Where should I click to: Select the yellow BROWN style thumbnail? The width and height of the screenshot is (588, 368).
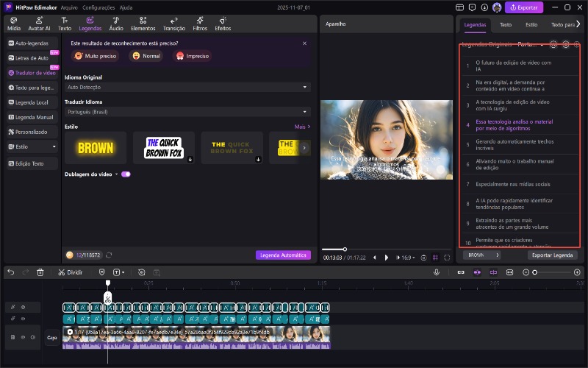click(95, 148)
